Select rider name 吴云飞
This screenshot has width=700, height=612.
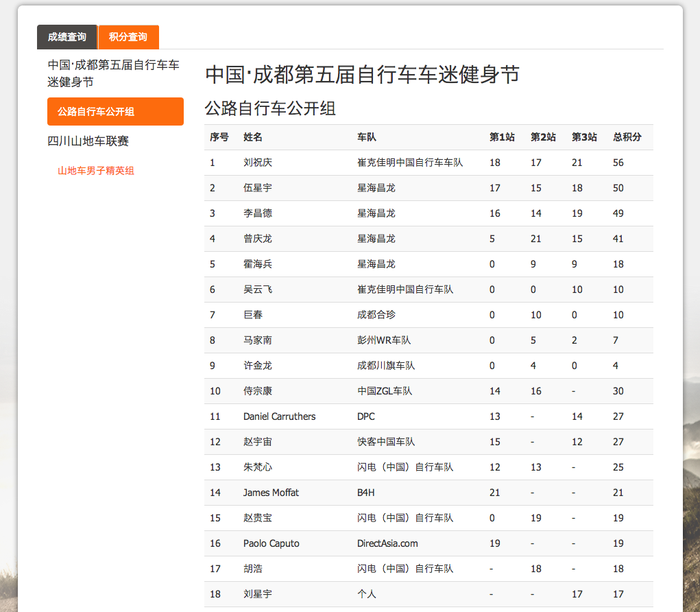(x=258, y=290)
